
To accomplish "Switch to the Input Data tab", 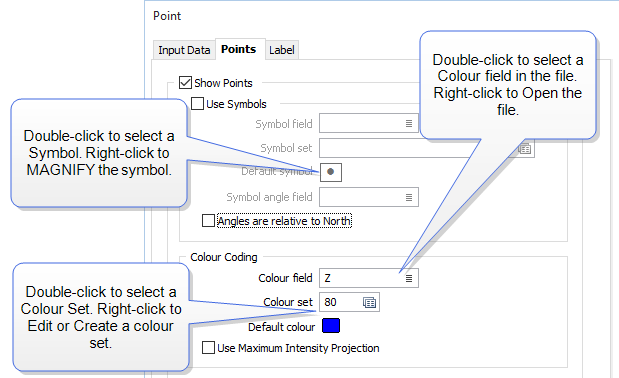I will [x=184, y=50].
